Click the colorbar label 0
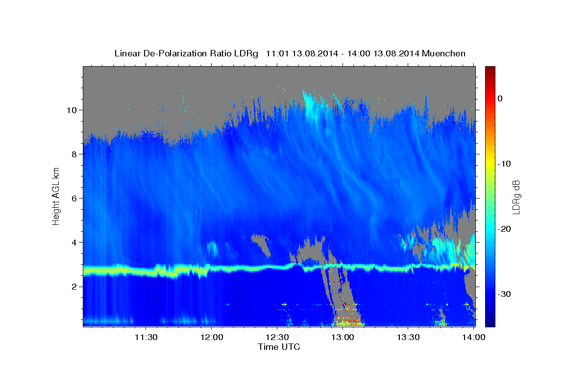This screenshot has width=588, height=392. coord(500,98)
